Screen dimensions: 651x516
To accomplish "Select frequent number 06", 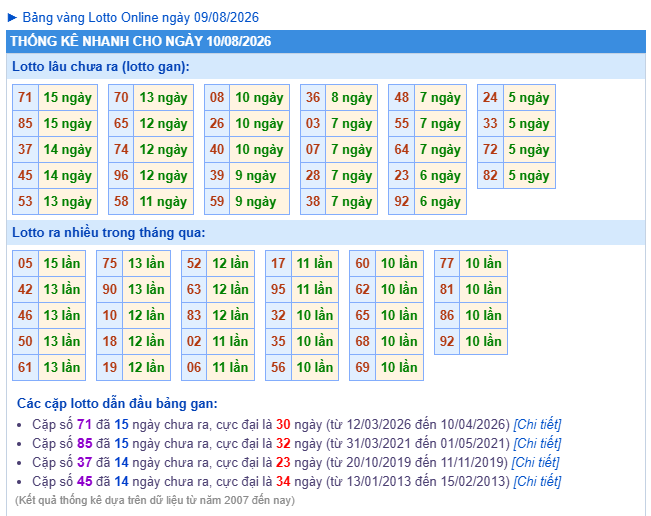I will (x=194, y=367).
